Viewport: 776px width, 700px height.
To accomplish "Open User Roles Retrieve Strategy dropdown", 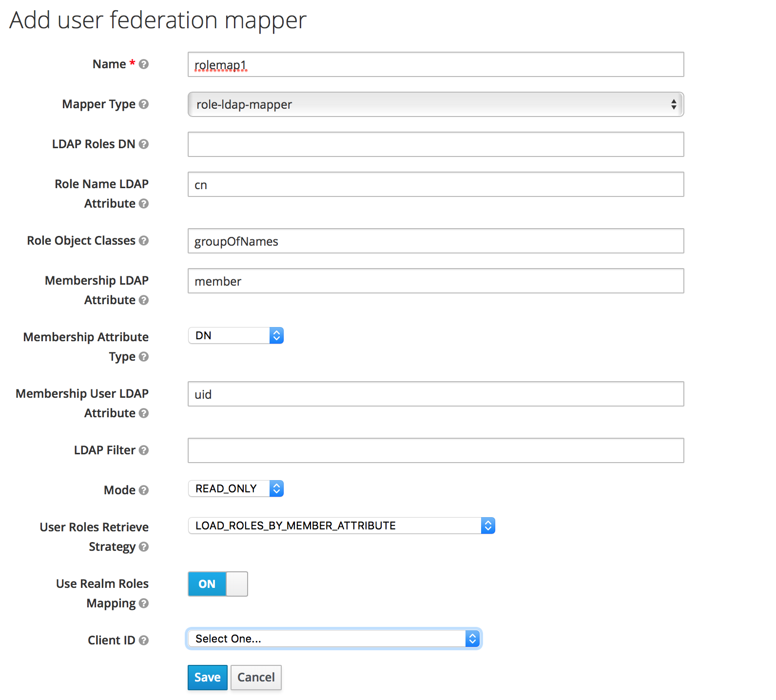I will coord(341,526).
